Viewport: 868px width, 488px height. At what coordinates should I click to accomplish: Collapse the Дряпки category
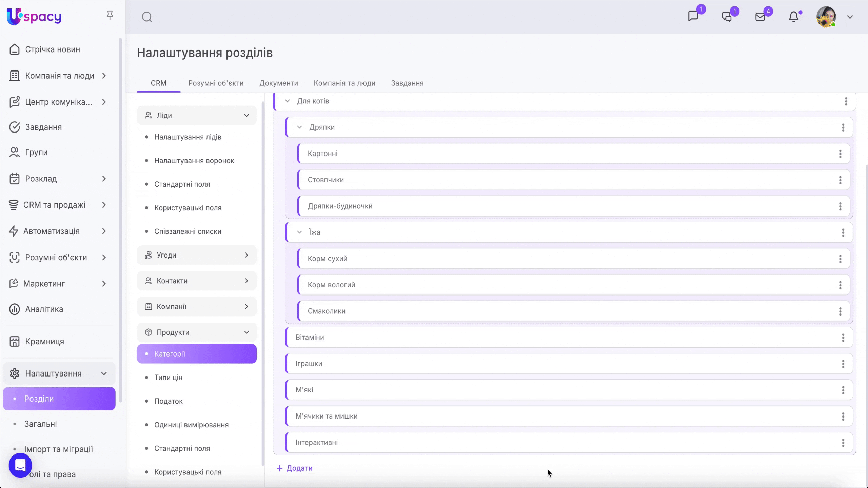[x=299, y=127]
